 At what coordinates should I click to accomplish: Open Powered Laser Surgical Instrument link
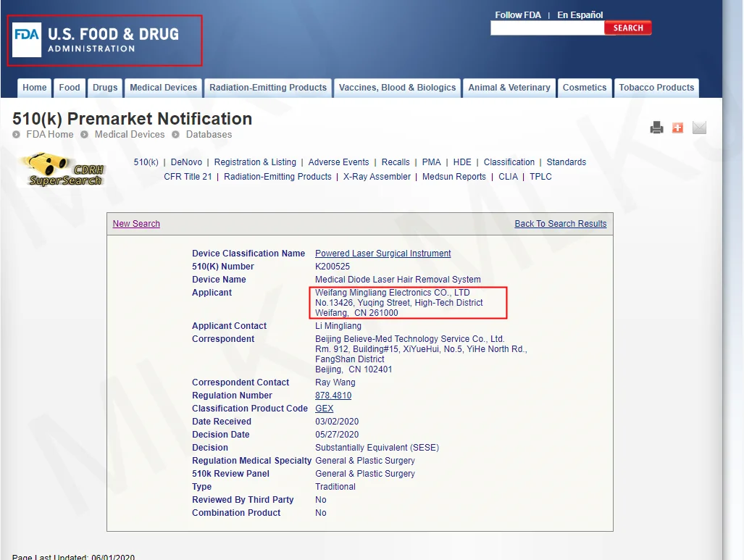(383, 254)
